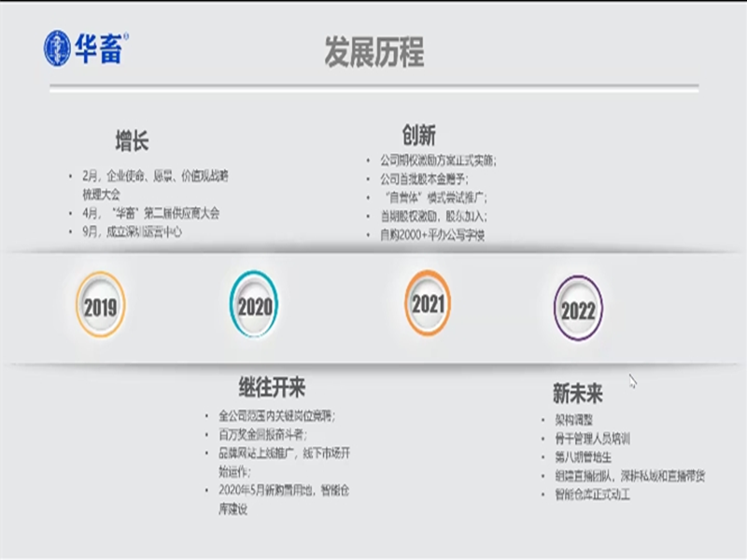Select the 百万奖金回报奋斗者 bullet item
Viewport: 747px width, 560px height.
click(x=262, y=434)
